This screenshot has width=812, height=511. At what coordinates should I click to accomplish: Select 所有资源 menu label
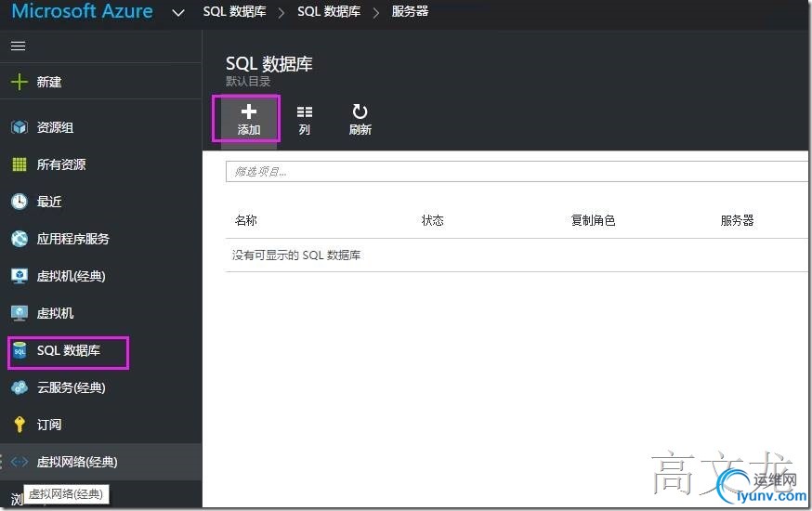61,164
